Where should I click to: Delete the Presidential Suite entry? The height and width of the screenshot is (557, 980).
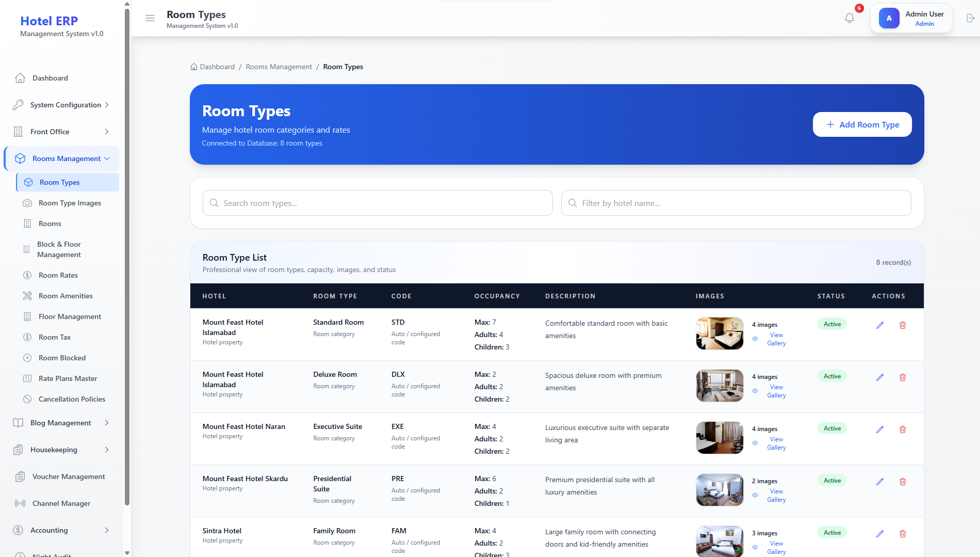[x=903, y=482]
